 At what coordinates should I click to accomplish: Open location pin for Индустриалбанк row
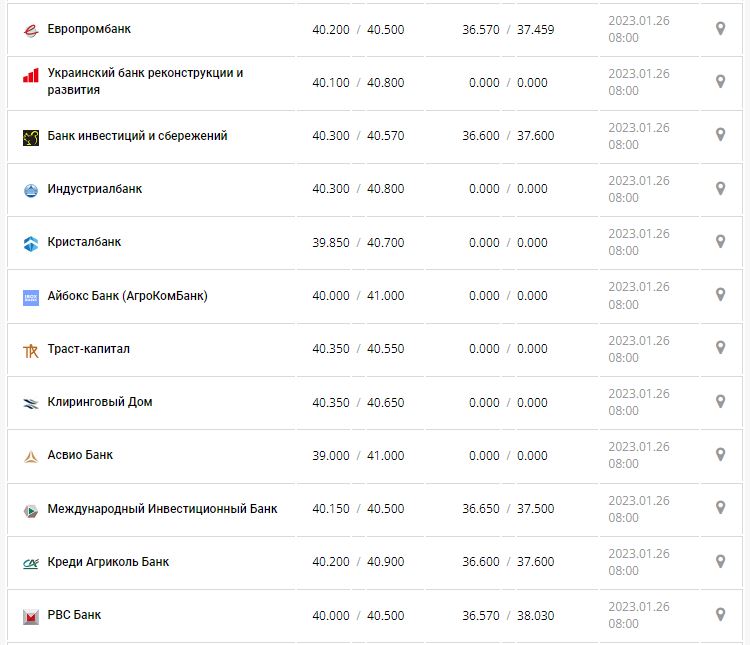[x=720, y=189]
